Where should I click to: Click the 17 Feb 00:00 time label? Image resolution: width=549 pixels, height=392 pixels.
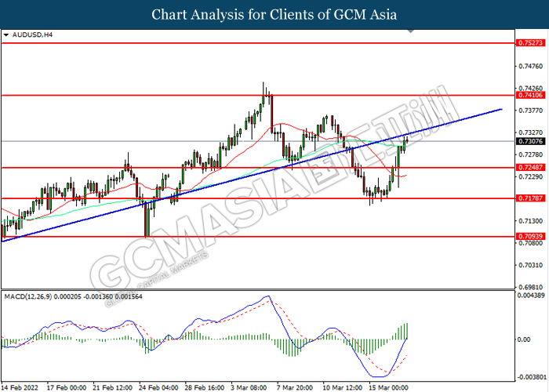pyautogui.click(x=67, y=388)
